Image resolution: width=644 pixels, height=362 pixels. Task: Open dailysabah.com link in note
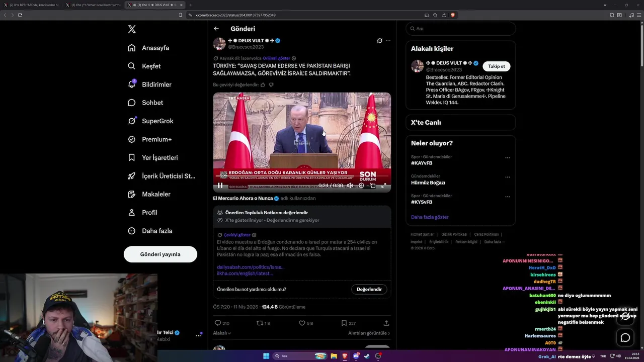tap(251, 267)
